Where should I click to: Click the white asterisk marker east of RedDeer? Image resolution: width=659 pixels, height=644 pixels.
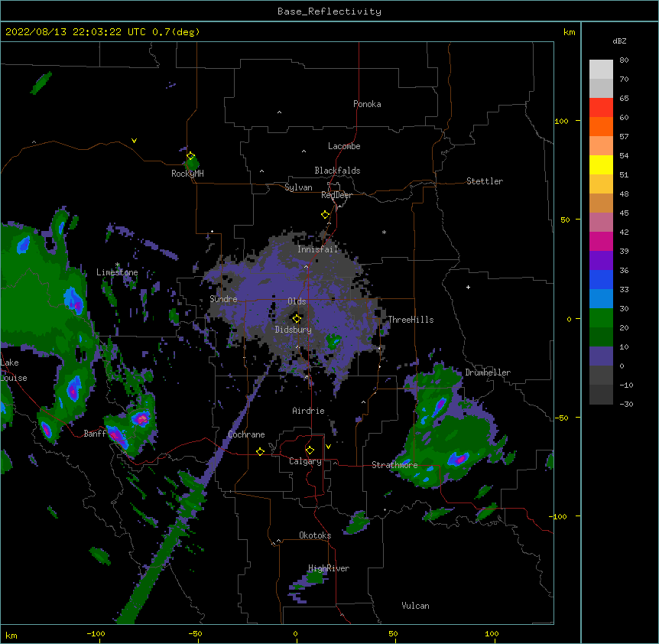[384, 233]
